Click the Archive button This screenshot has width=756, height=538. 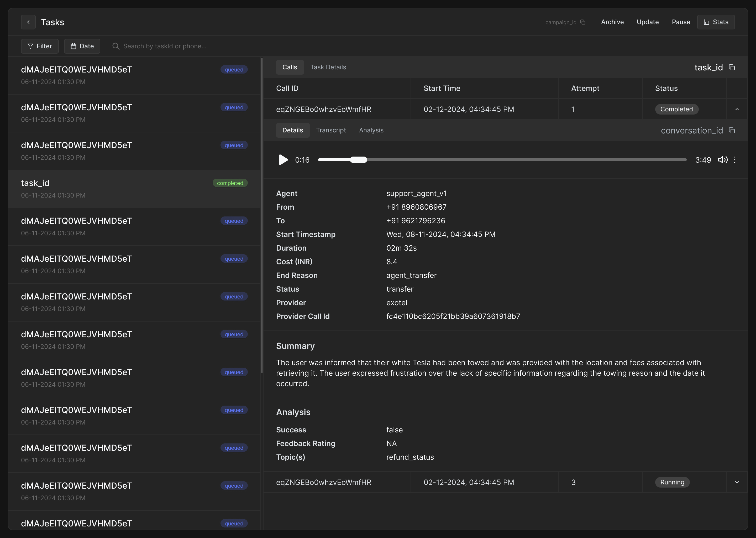[612, 22]
